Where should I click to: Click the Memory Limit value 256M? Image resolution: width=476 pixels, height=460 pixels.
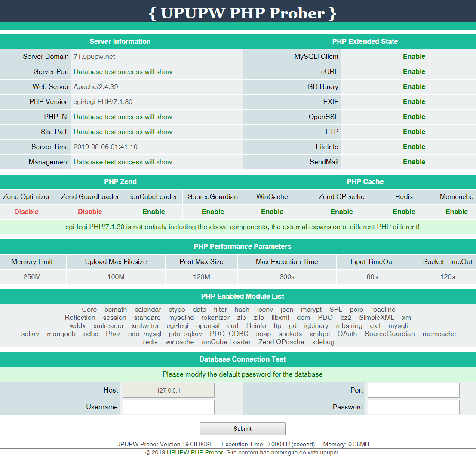point(32,277)
